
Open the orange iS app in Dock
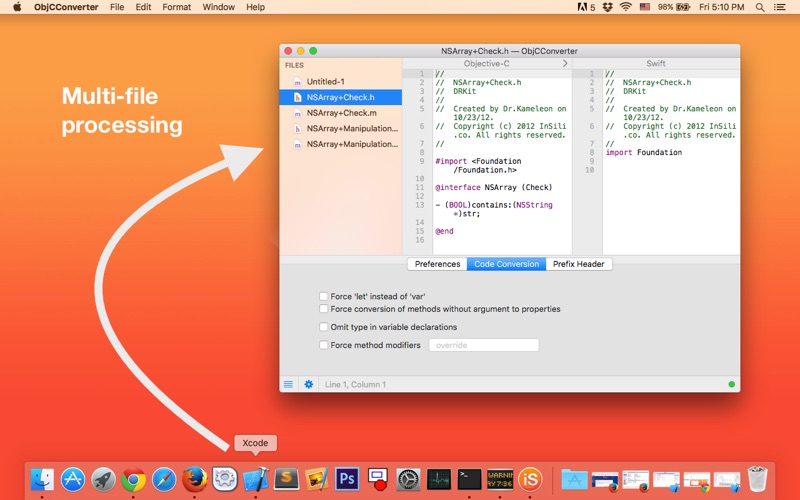tap(530, 480)
